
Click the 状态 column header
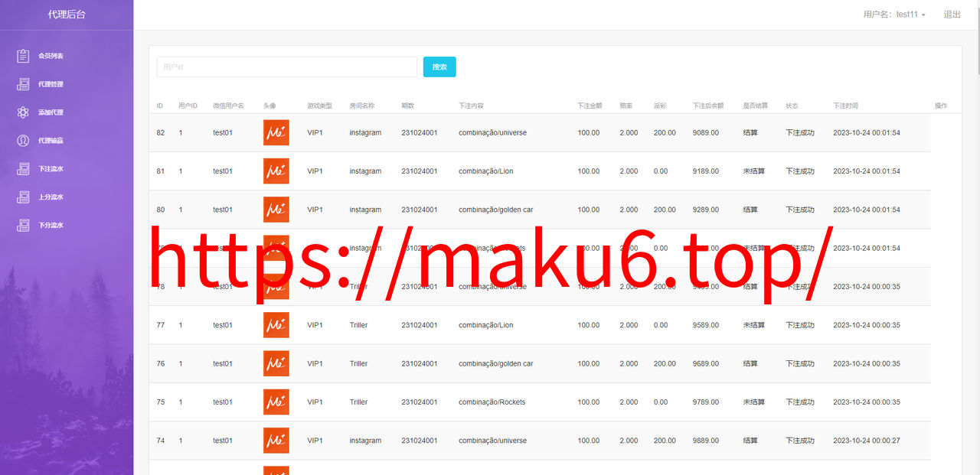[x=792, y=106]
